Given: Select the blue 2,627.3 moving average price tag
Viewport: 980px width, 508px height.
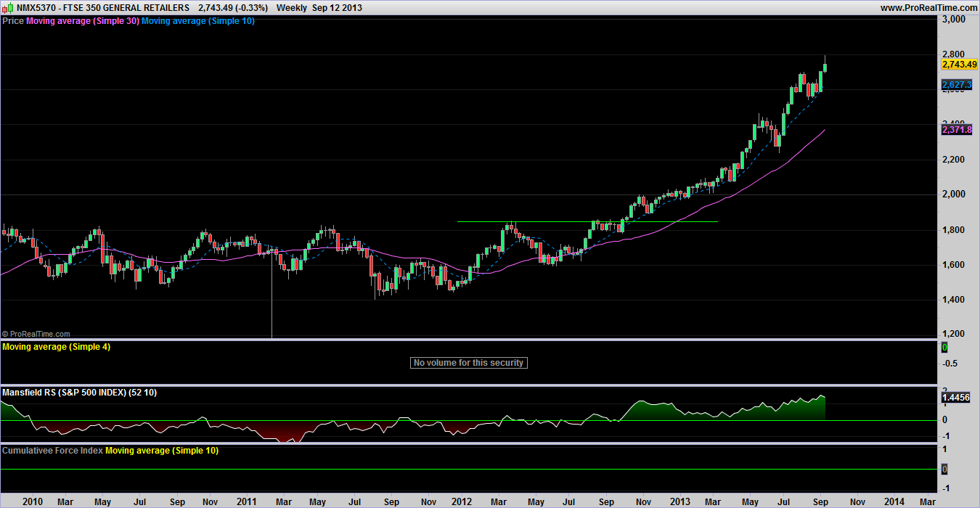Looking at the screenshot, I should (957, 85).
